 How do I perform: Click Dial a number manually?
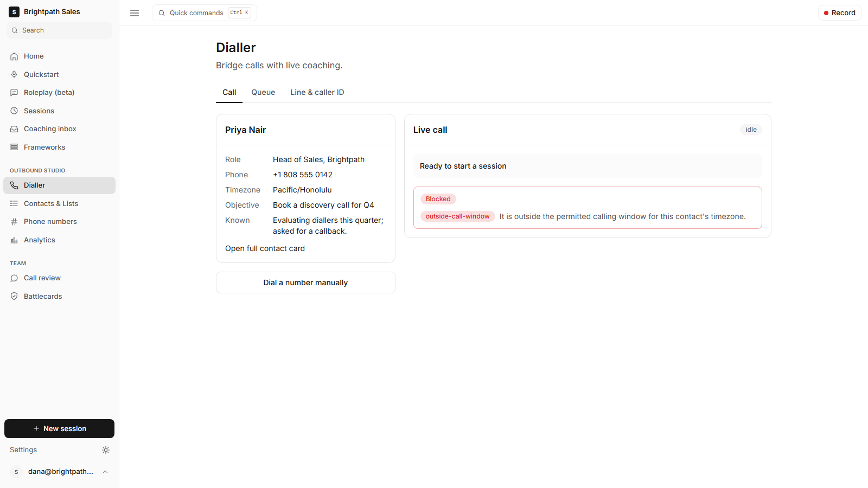305,282
